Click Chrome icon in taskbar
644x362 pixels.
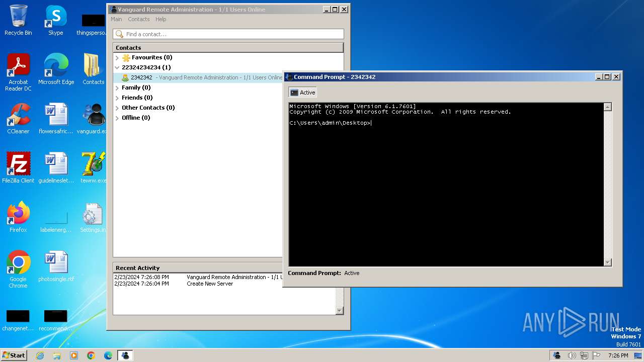tap(91, 355)
